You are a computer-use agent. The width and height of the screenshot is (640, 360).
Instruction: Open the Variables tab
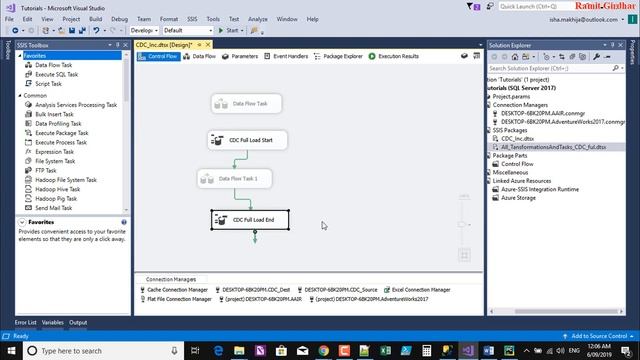(52, 322)
